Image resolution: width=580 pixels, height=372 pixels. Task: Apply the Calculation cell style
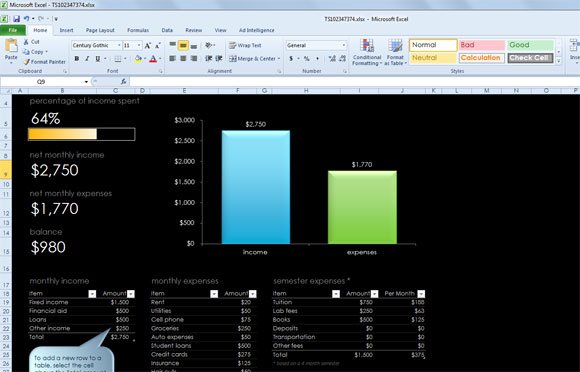pos(482,58)
